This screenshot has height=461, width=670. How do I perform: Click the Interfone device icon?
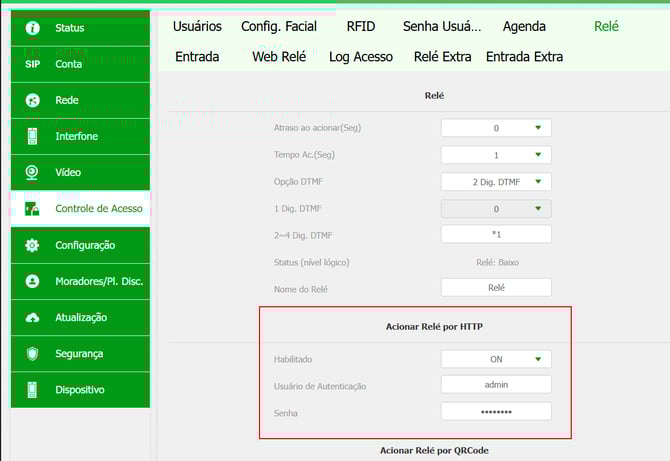[x=32, y=136]
